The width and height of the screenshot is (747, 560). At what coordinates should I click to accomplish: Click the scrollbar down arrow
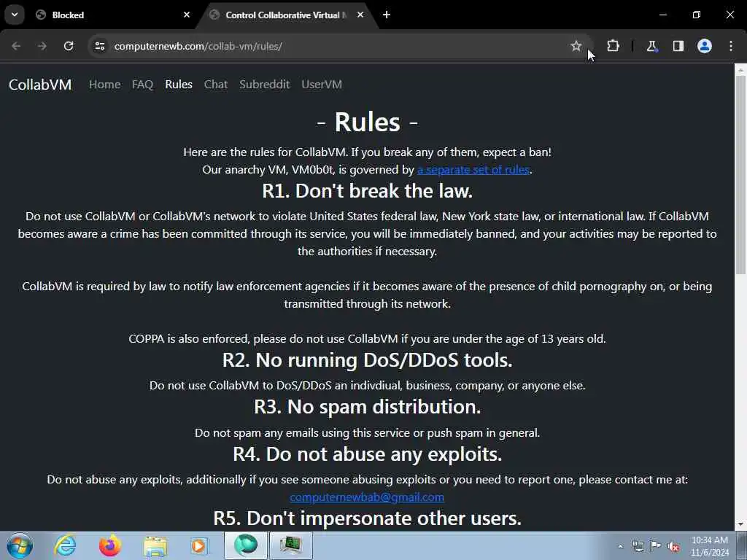(x=740, y=524)
